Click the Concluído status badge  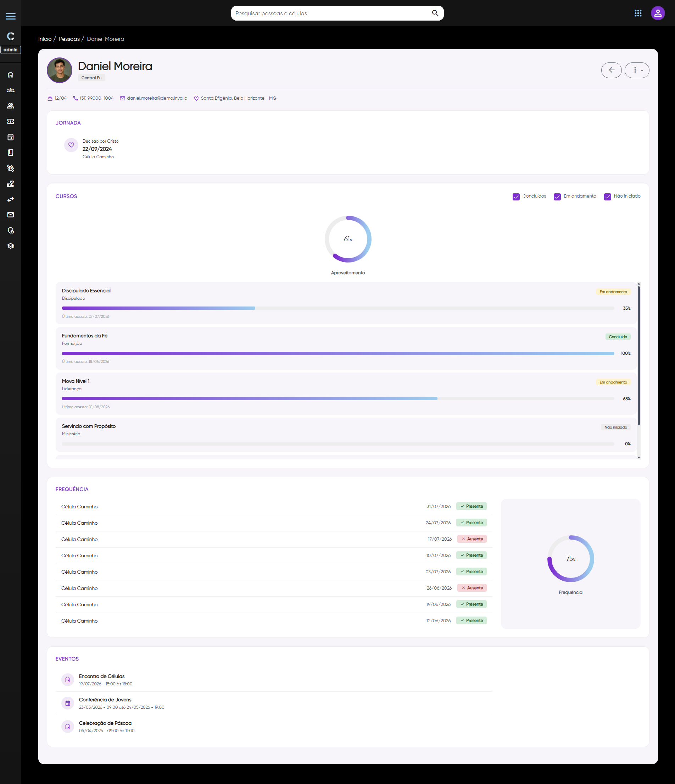tap(618, 337)
